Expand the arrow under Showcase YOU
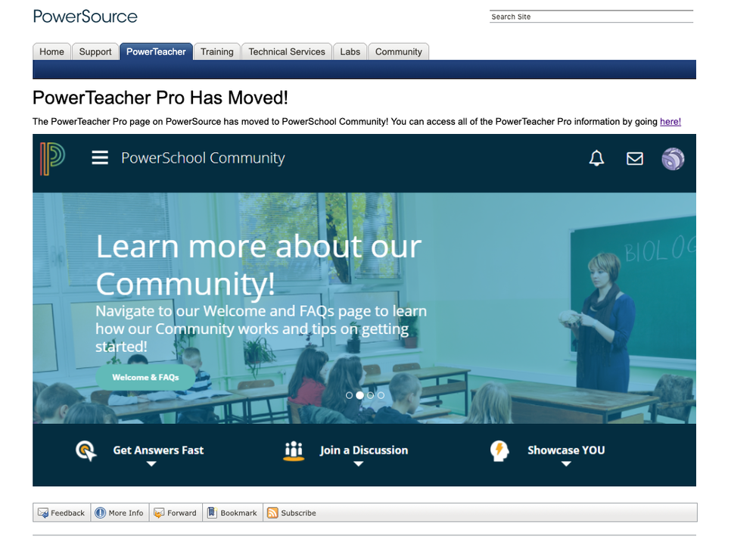Viewport: 756px width, 542px height. coord(566,464)
